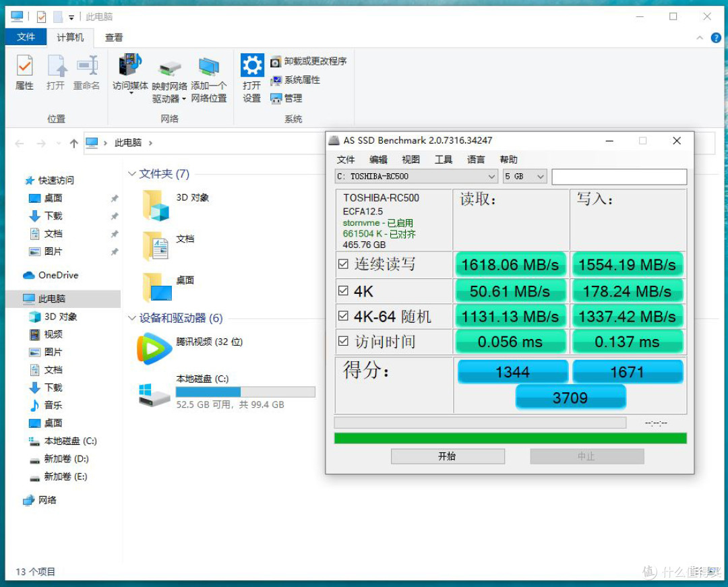Open the 帮助 menu in AS SSD Benchmark

[508, 160]
